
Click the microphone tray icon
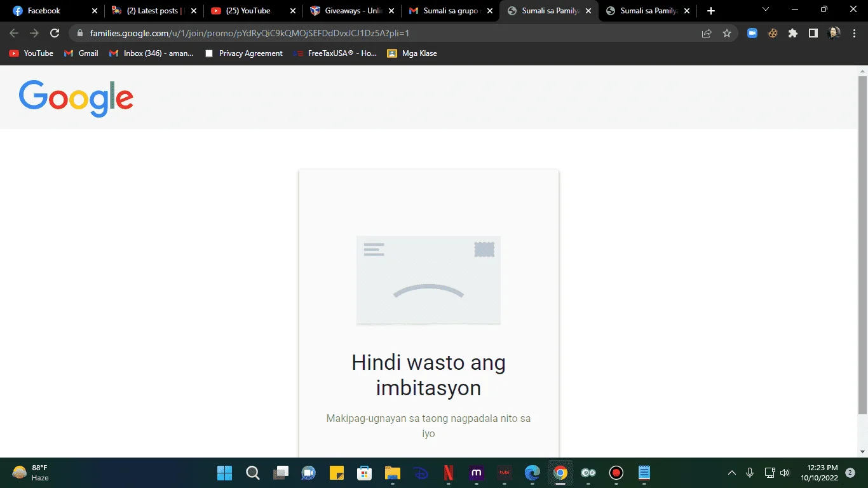coord(750,473)
